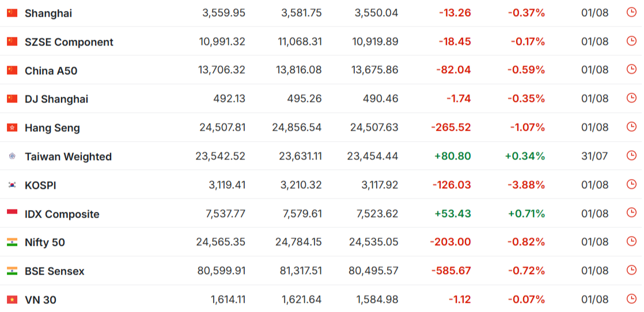Click the clock icon in Shanghai row

[631, 12]
